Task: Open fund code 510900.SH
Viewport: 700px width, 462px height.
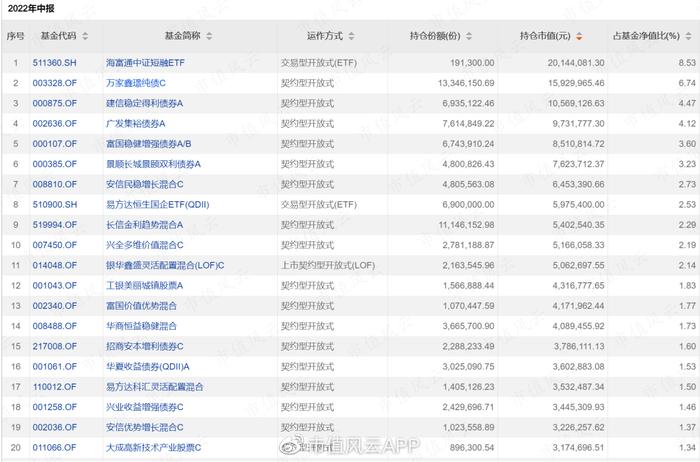Action: (x=54, y=204)
